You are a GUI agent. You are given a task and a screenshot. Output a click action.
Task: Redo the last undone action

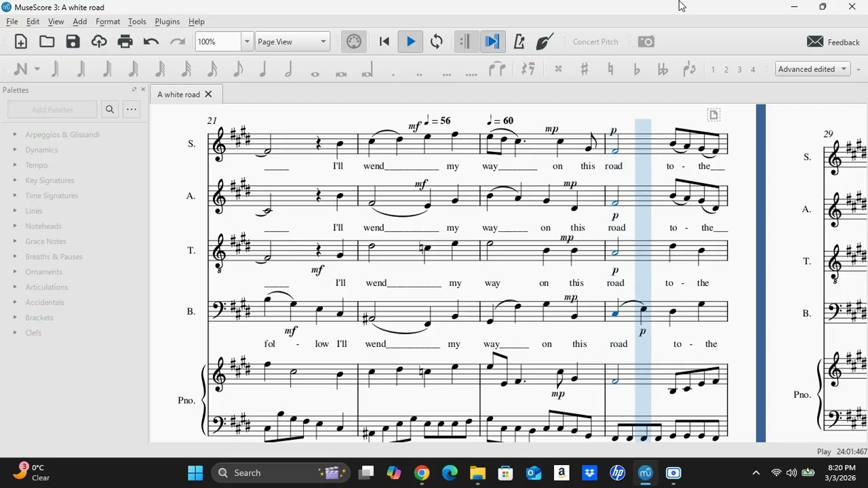click(178, 42)
